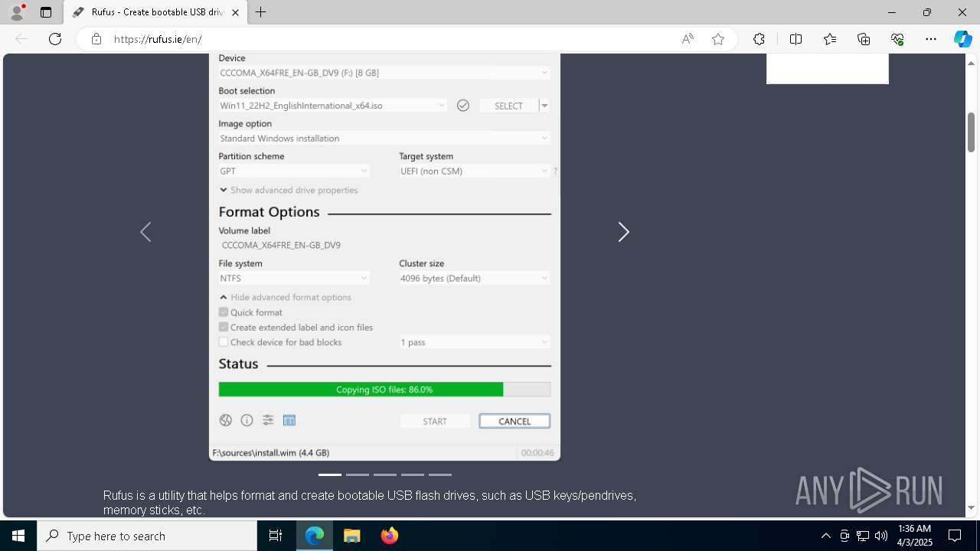This screenshot has height=551, width=980.
Task: Go to next carousel slide arrow
Action: tap(623, 232)
